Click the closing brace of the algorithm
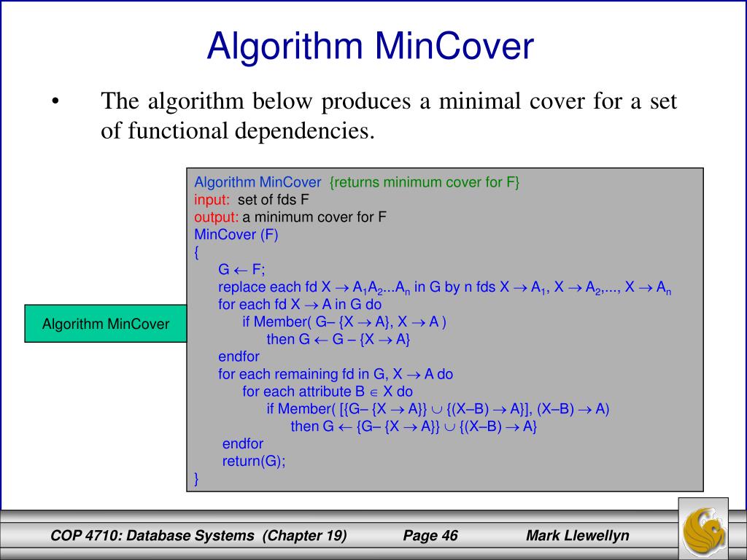747x560 pixels. 196,478
